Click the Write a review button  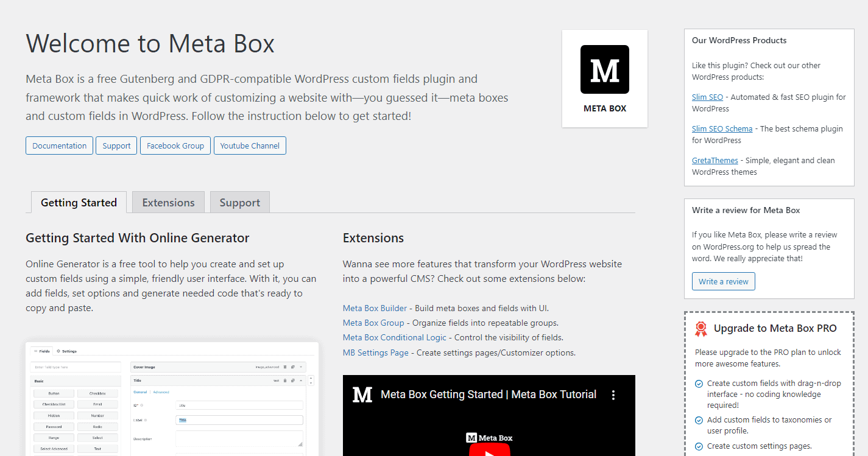[724, 281]
